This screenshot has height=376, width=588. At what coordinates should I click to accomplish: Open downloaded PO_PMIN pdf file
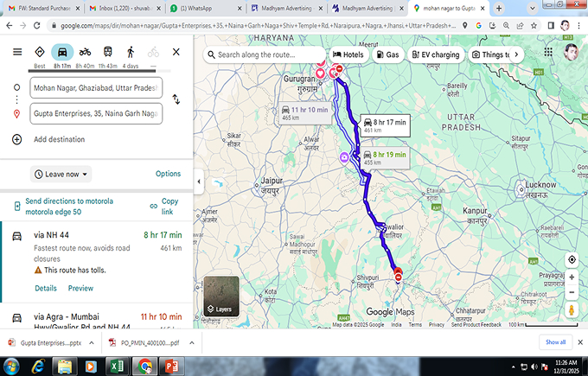pos(144,342)
